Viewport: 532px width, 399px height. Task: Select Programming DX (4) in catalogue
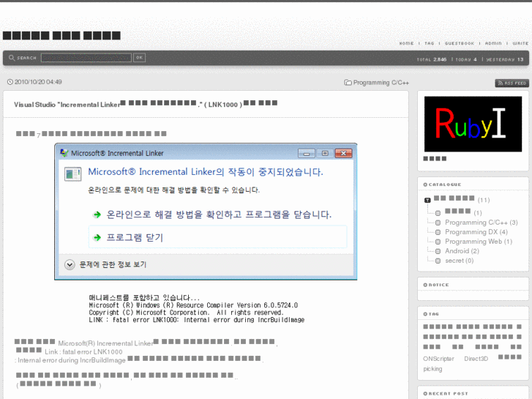coord(476,232)
